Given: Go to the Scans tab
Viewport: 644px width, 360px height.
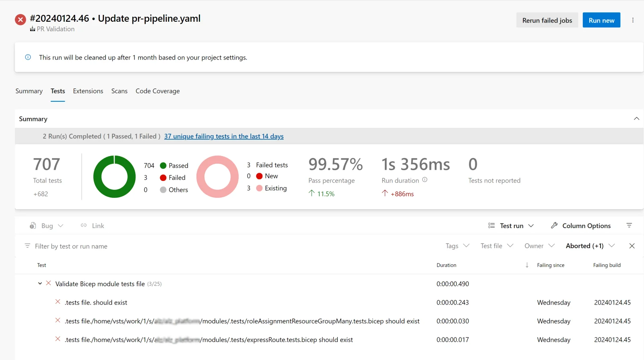Looking at the screenshot, I should (120, 91).
